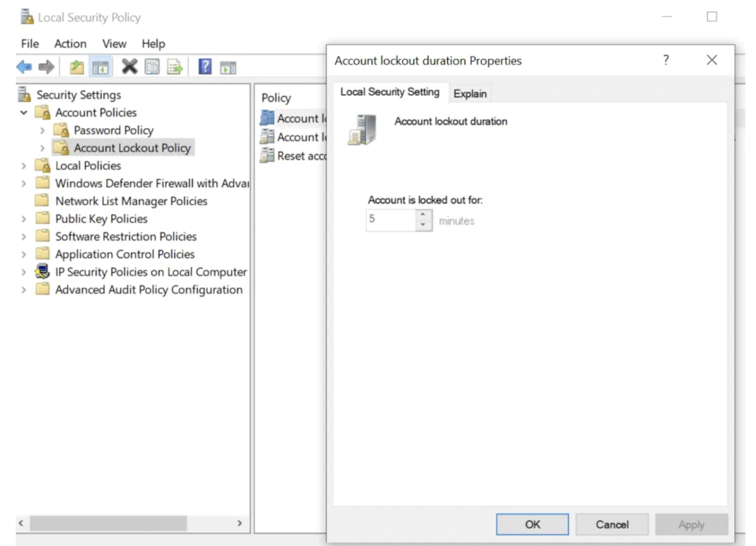This screenshot has width=756, height=546.
Task: Click the Cancel button
Action: pyautogui.click(x=612, y=524)
